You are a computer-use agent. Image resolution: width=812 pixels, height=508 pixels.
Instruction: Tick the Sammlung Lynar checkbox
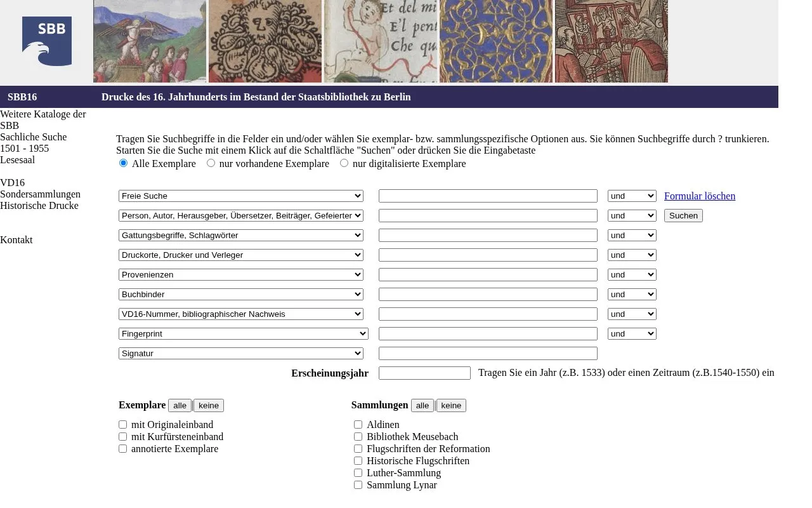tap(358, 485)
